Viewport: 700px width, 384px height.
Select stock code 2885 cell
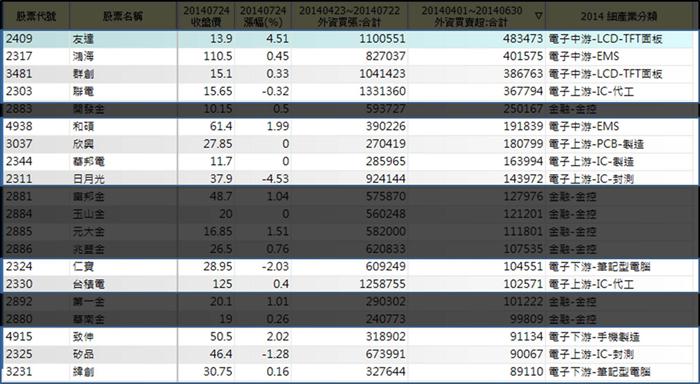tap(19, 231)
